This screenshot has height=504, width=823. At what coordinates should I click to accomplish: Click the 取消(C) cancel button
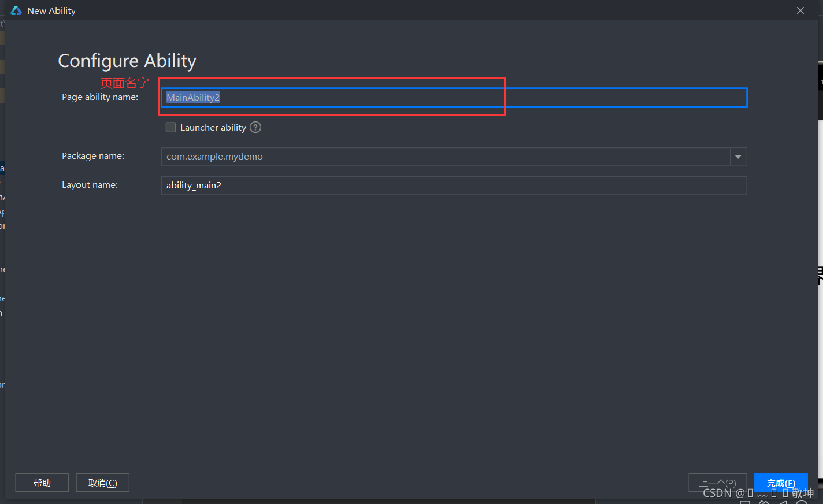(x=102, y=483)
